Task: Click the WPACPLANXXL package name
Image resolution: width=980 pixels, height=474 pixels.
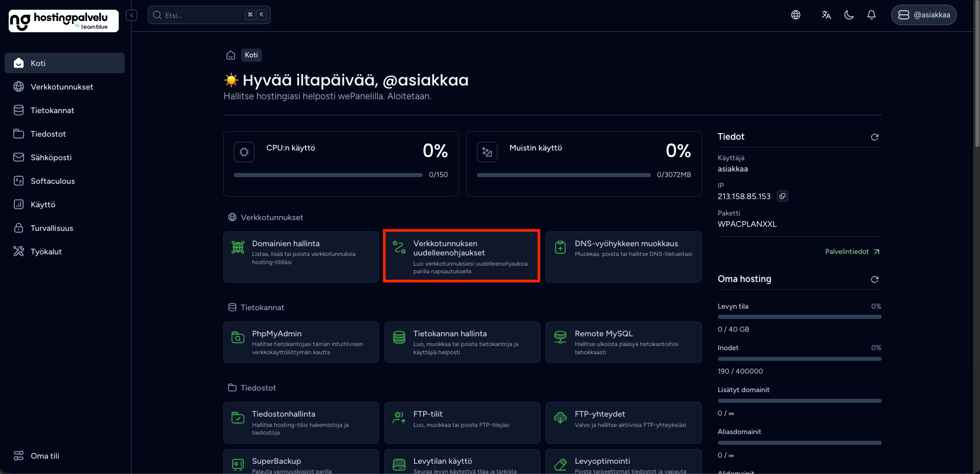Action: coord(747,224)
